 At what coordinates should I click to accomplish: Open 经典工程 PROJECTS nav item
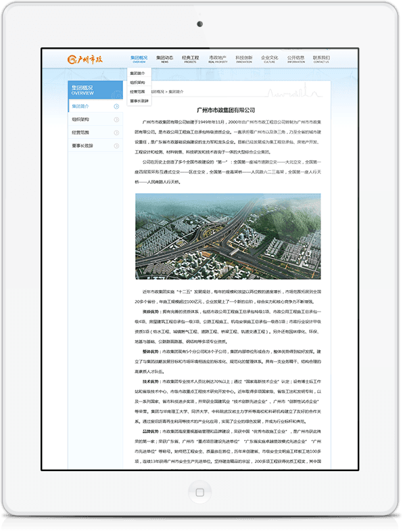click(x=191, y=59)
